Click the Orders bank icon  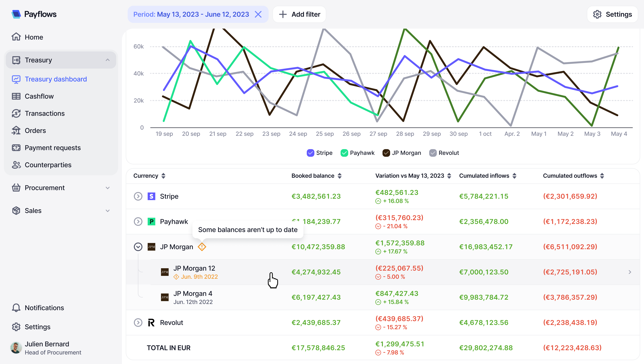(16, 131)
